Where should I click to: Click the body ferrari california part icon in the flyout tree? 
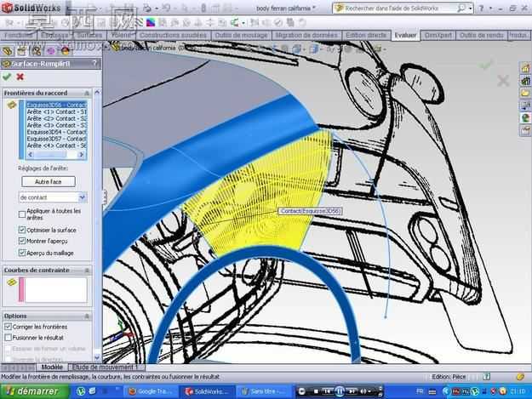click(x=117, y=47)
